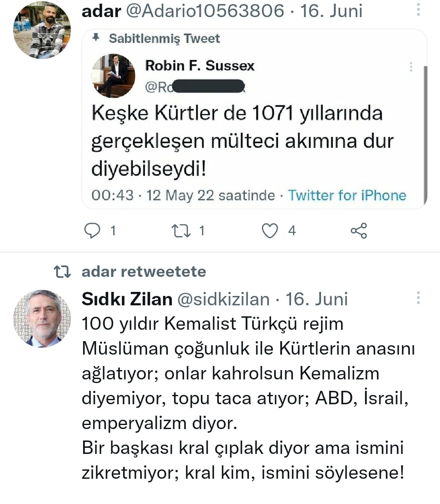440x504 pixels.
Task: Open the three-dot menu inside the Robin F. Sussex screenshot
Action: click(411, 67)
